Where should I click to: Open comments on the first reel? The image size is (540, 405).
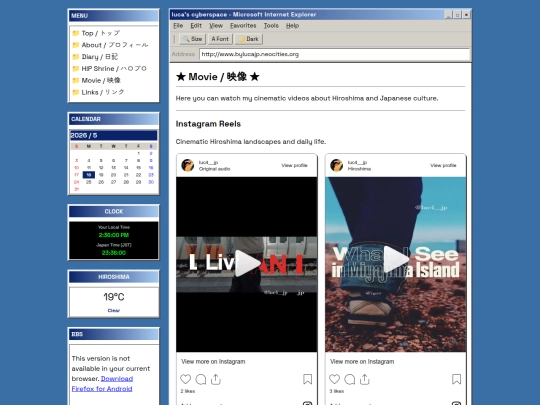200,379
